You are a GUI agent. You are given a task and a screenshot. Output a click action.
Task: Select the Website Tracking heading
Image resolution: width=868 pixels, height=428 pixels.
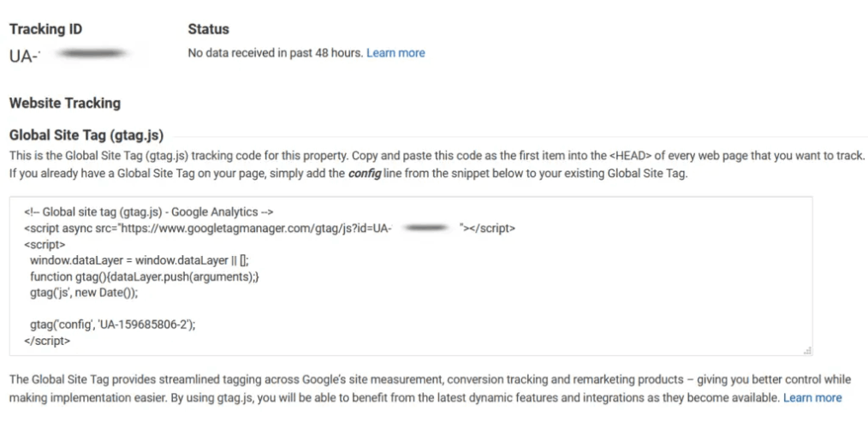point(64,103)
